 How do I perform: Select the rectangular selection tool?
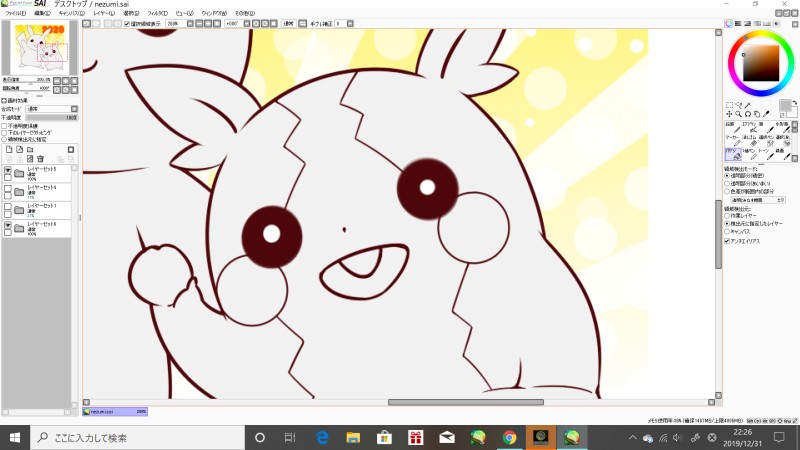coord(729,105)
